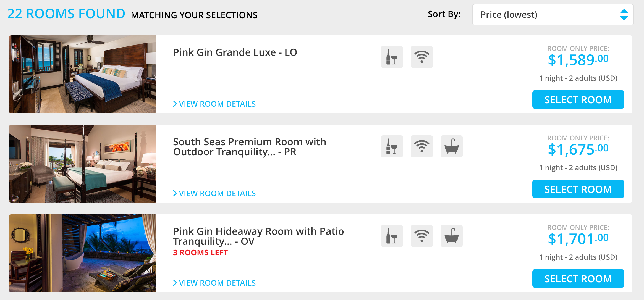Click bar/drinks icon for South Seas Premium Room

pos(392,146)
